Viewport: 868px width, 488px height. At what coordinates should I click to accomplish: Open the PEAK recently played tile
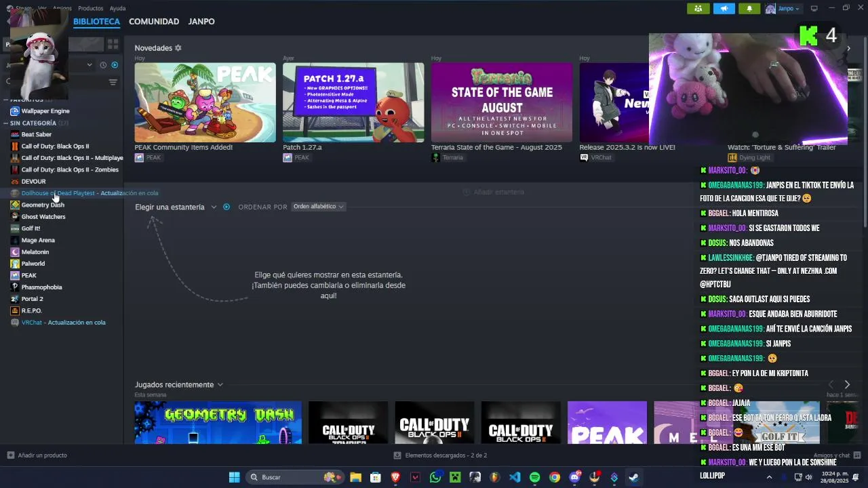[607, 423]
